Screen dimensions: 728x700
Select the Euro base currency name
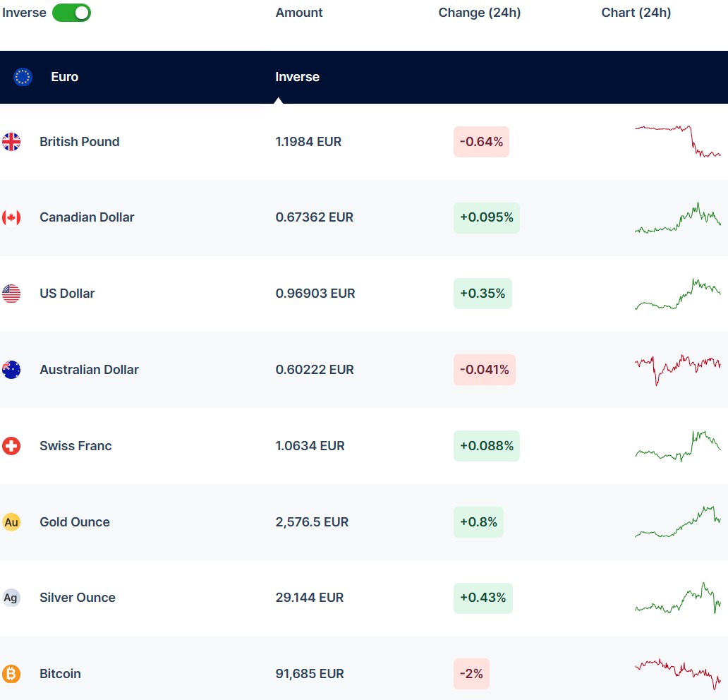(64, 77)
